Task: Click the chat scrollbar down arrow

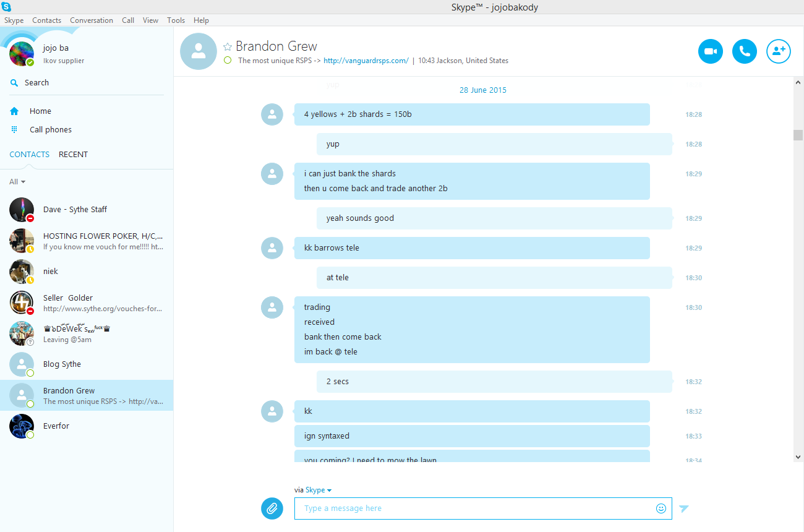Action: [x=798, y=457]
